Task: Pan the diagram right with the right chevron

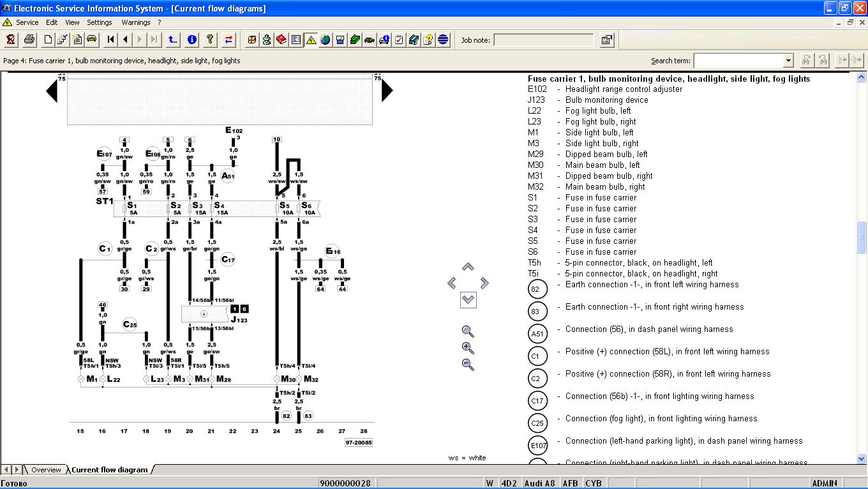Action: (484, 283)
